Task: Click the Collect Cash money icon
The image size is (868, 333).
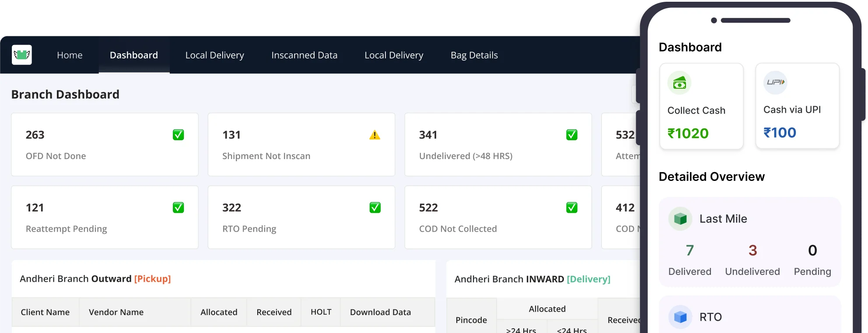Action: point(679,83)
